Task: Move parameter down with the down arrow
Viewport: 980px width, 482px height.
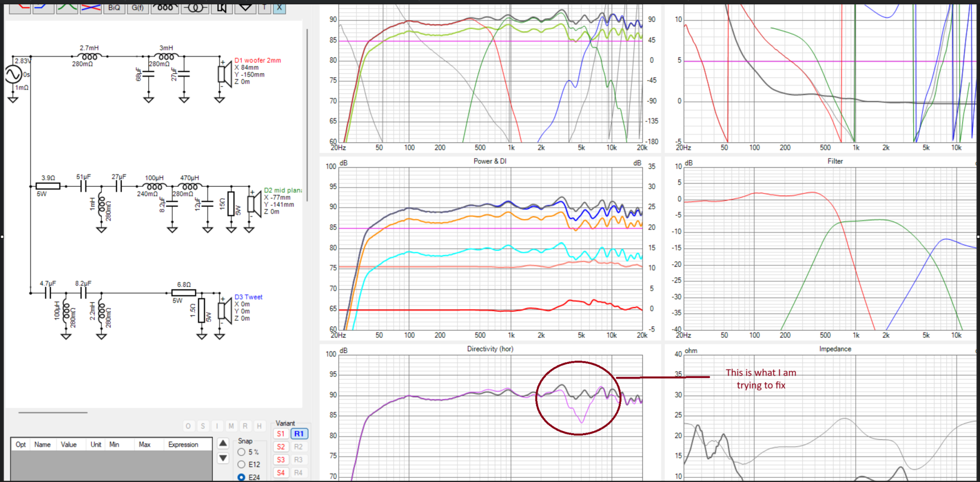Action: click(x=223, y=458)
